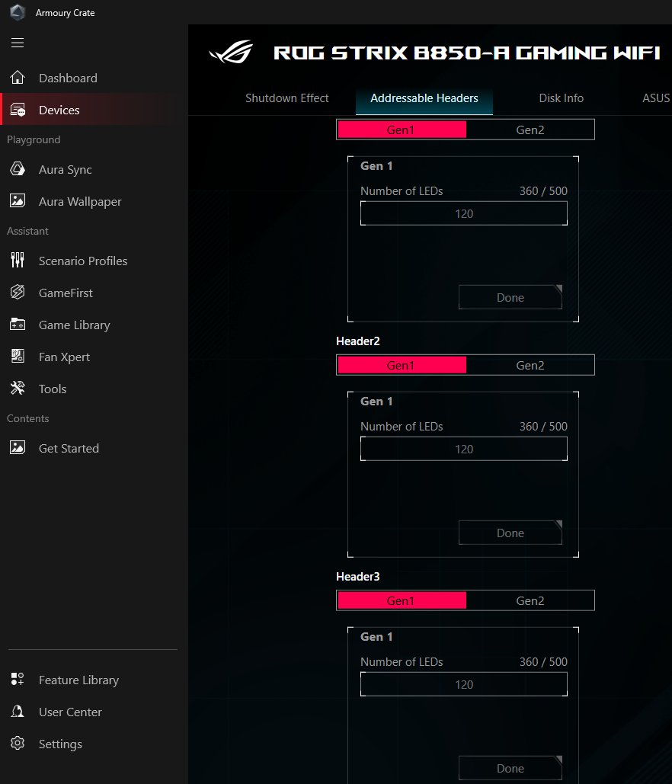The height and width of the screenshot is (784, 672).
Task: Switch Header3 to Gen2
Action: (530, 600)
